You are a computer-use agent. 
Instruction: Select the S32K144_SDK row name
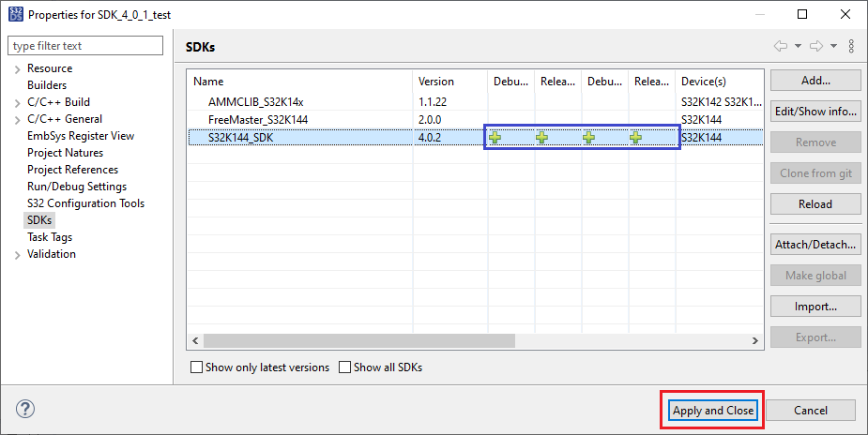click(x=241, y=137)
